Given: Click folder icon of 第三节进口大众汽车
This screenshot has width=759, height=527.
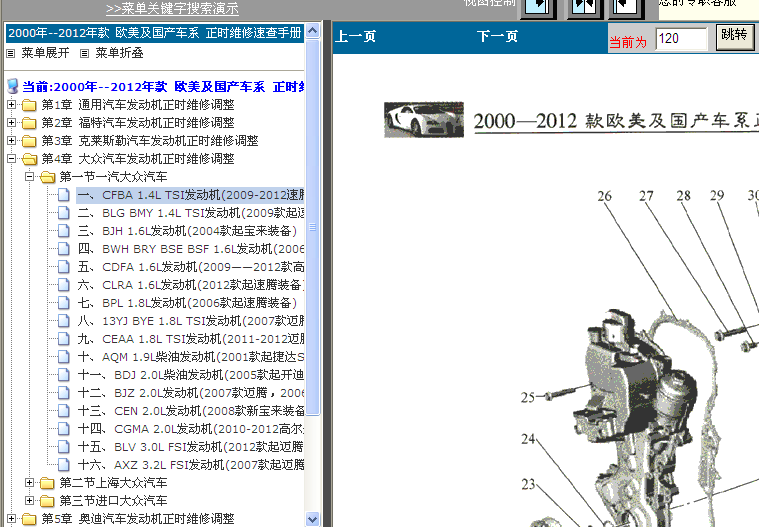Looking at the screenshot, I should coord(47,501).
